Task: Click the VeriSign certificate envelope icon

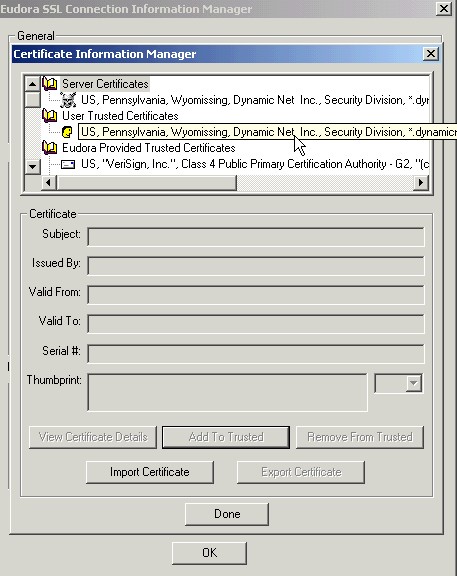Action: click(68, 164)
